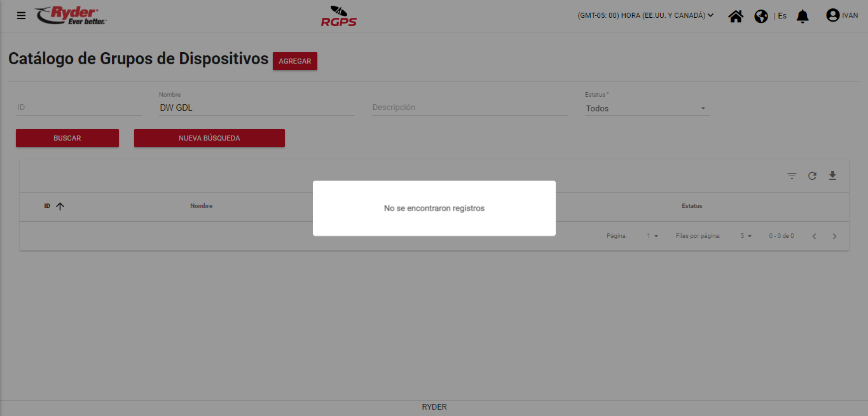Change the rows per page dropdown
This screenshot has height=416, width=868.
746,236
